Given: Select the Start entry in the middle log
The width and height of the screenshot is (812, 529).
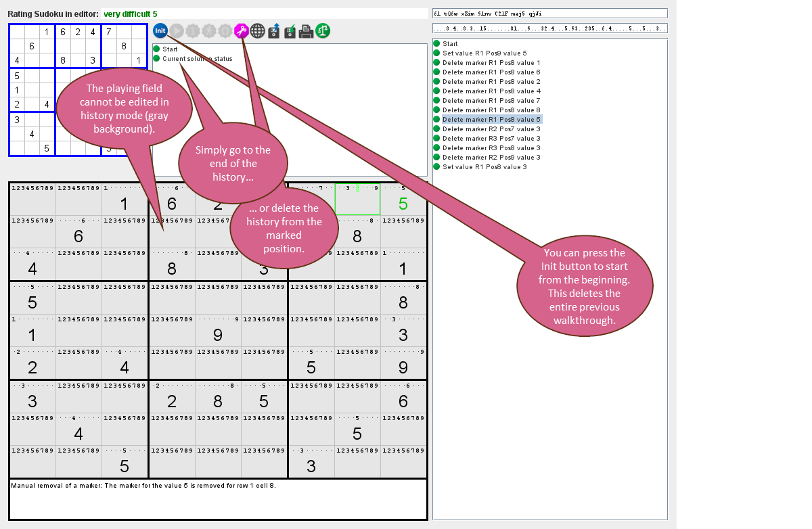Looking at the screenshot, I should [170, 49].
